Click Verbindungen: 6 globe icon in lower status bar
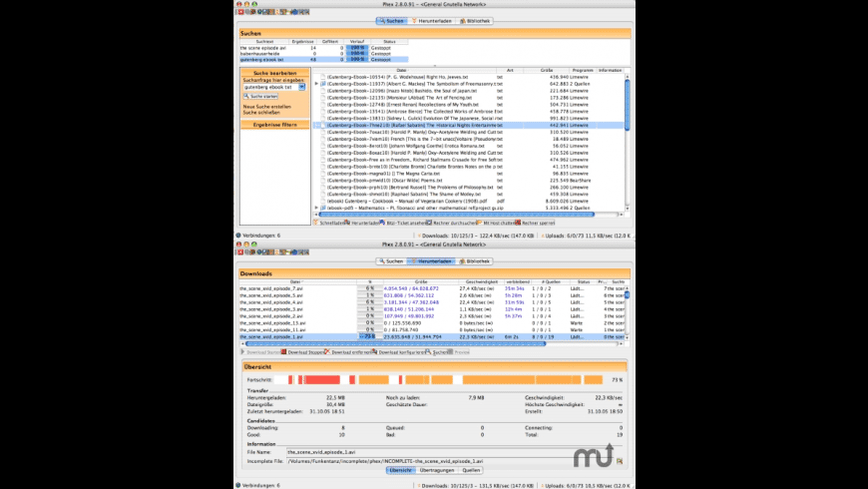This screenshot has height=489, width=868. (x=238, y=485)
